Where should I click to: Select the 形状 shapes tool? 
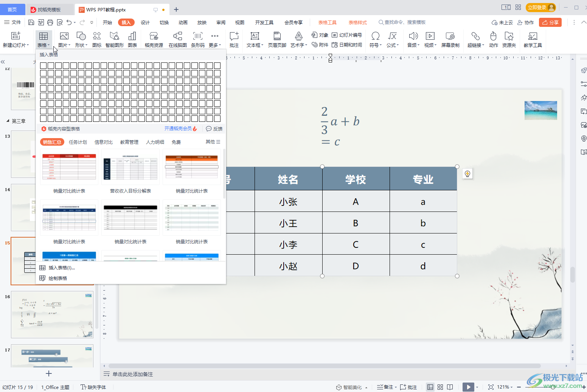[x=81, y=39]
